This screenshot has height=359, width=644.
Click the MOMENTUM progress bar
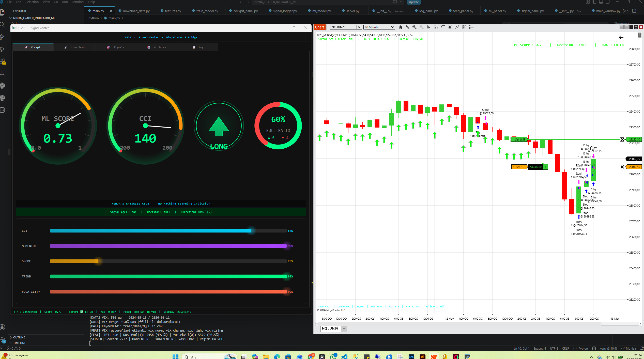point(168,246)
